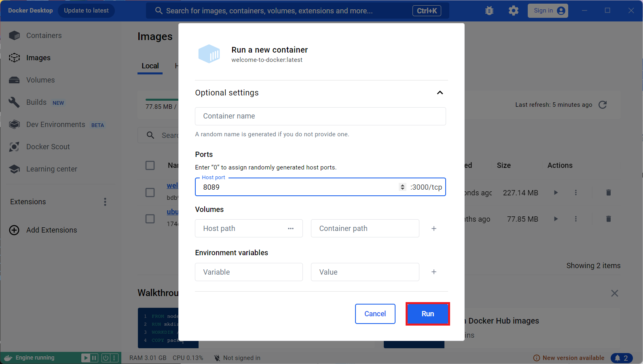
Task: Open the troubleshoot bug icon
Action: [x=489, y=11]
